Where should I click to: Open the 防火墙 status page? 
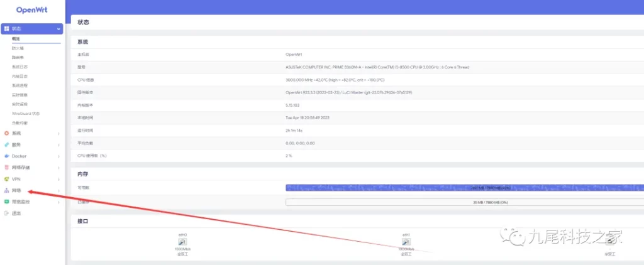(x=18, y=48)
